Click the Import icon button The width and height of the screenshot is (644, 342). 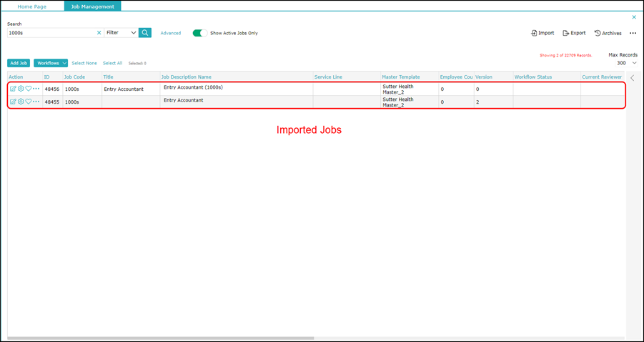(543, 33)
